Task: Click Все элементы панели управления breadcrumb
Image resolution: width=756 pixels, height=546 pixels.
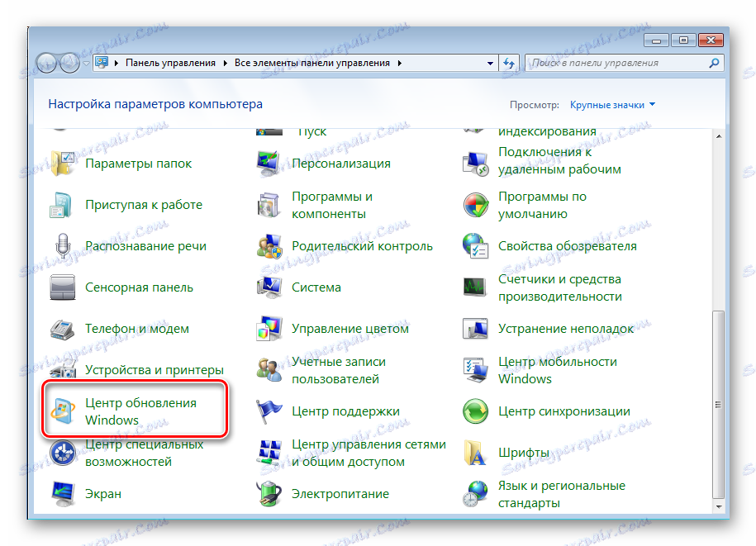Action: point(312,63)
